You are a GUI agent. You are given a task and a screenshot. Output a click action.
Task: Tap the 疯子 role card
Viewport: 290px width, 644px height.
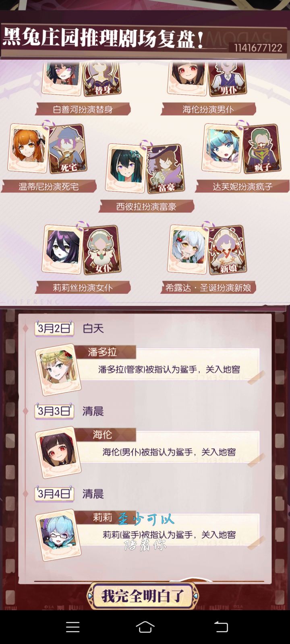click(262, 149)
